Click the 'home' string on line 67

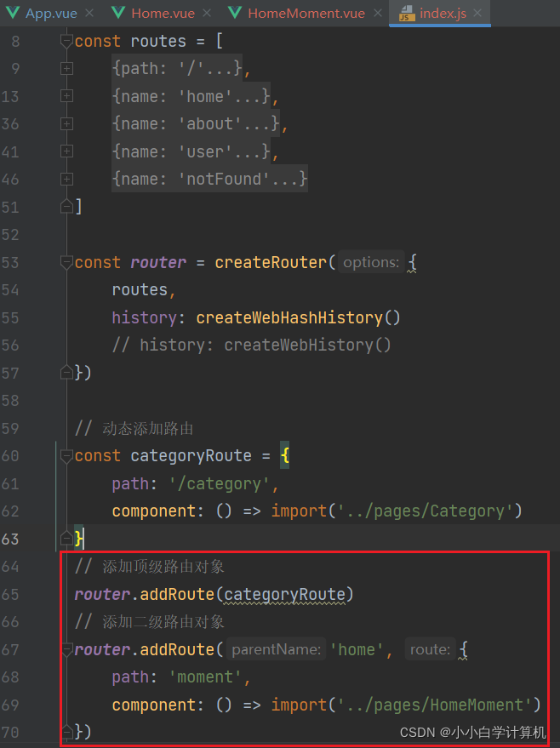pos(357,650)
